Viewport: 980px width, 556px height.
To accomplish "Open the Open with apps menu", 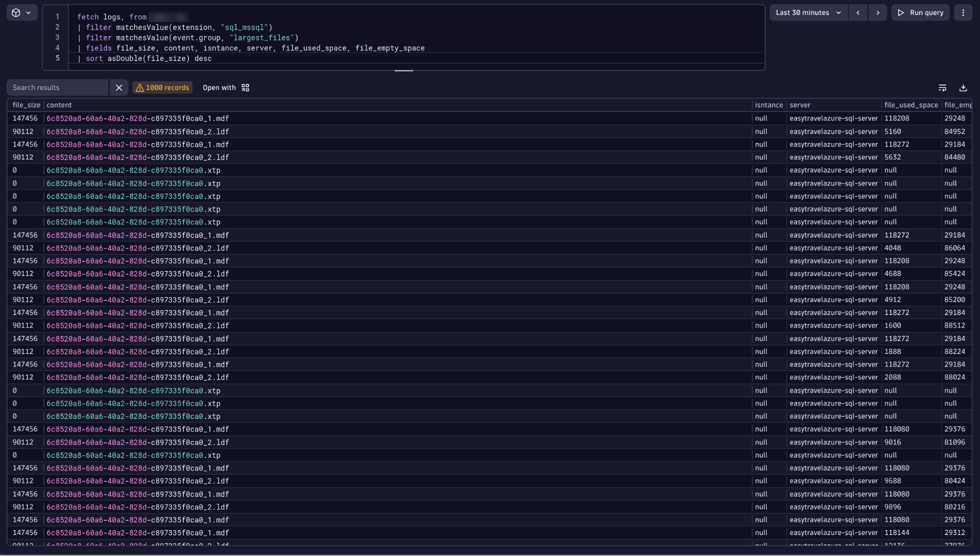I will (x=226, y=87).
